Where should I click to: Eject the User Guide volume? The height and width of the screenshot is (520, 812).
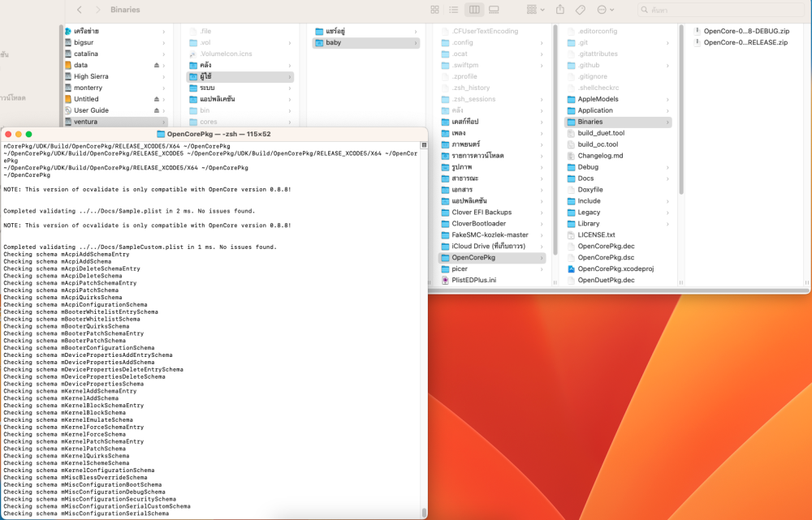[x=157, y=110]
